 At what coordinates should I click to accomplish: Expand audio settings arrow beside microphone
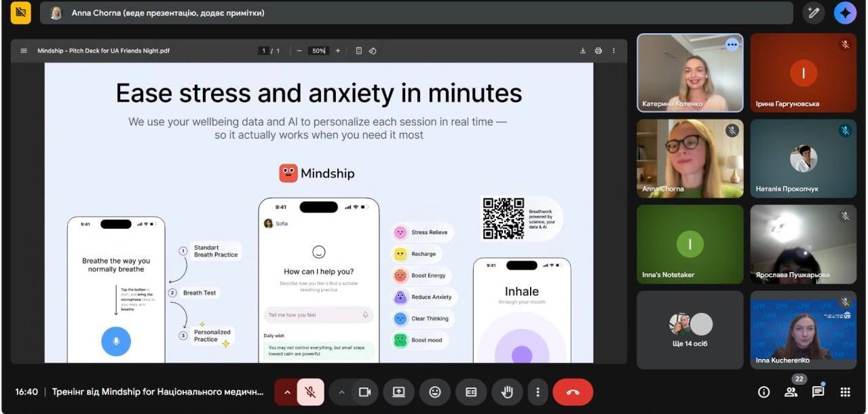point(286,392)
